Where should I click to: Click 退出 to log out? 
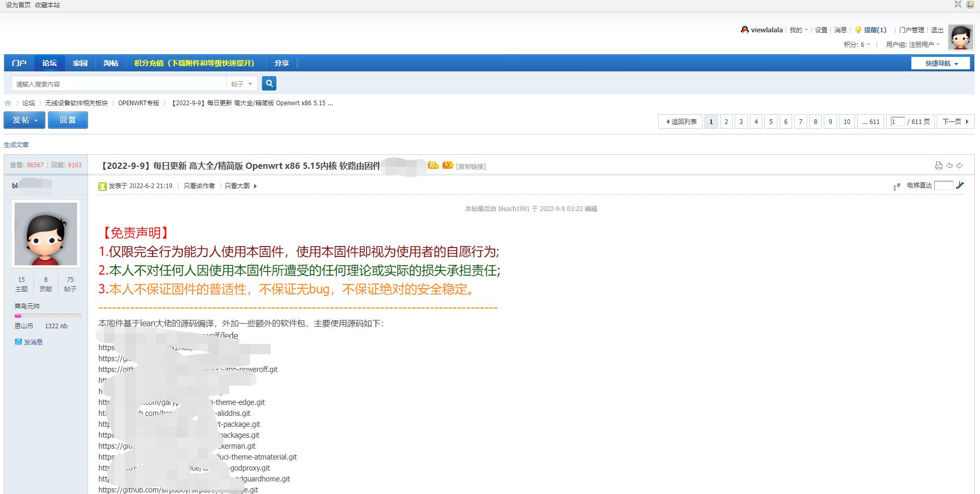[x=937, y=30]
